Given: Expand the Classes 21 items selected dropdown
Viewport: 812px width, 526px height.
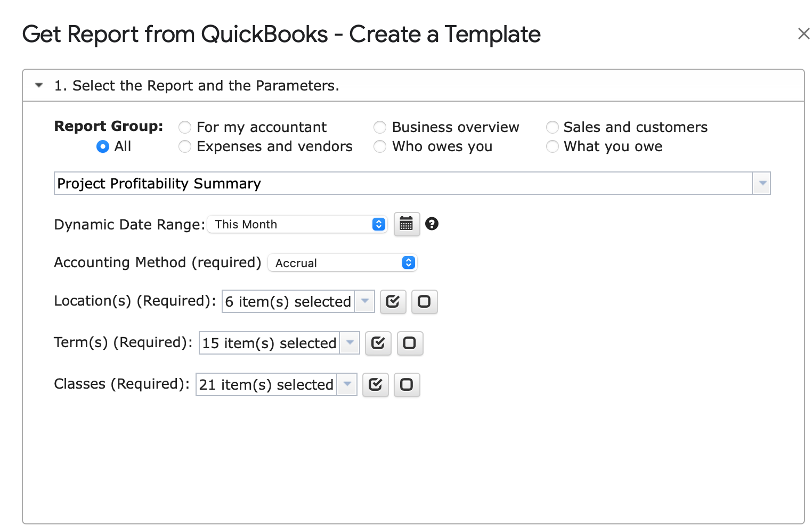Looking at the screenshot, I should [347, 384].
